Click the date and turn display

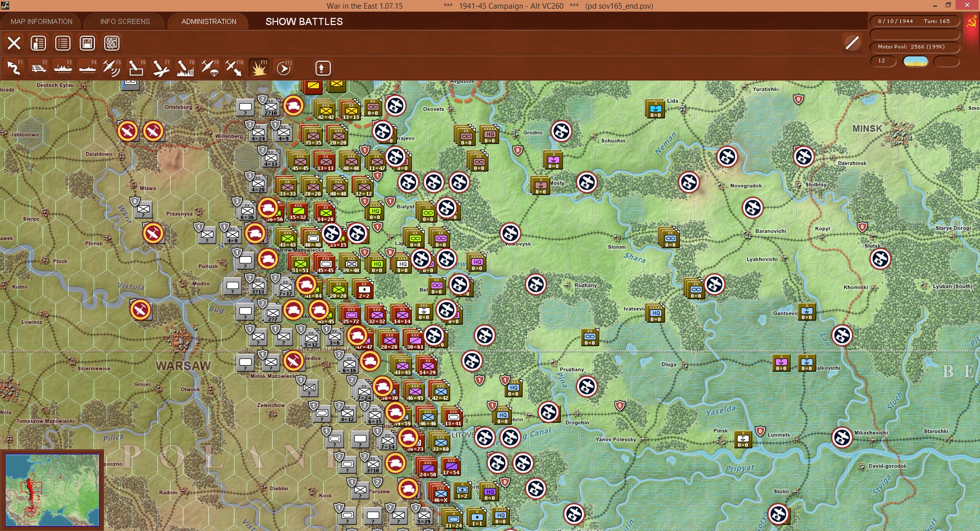click(915, 21)
